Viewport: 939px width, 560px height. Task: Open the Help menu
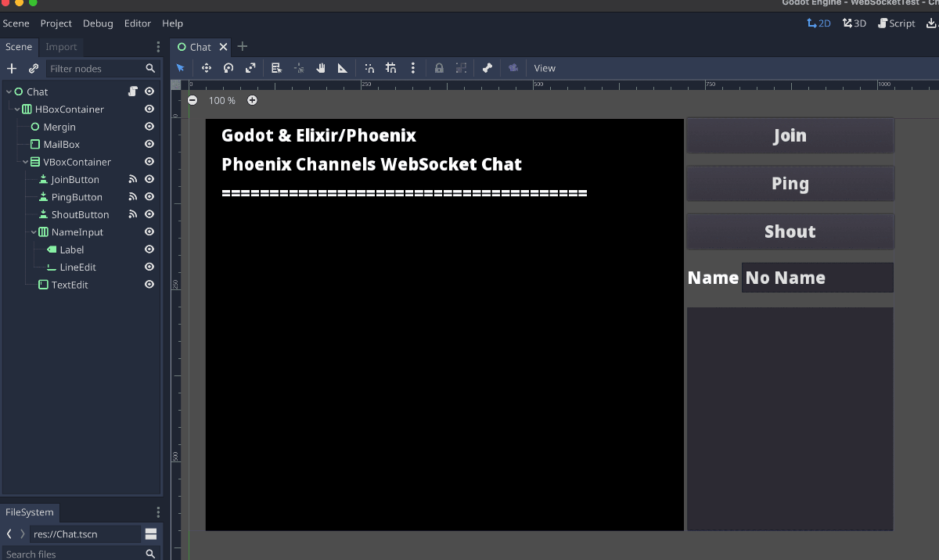click(x=173, y=23)
